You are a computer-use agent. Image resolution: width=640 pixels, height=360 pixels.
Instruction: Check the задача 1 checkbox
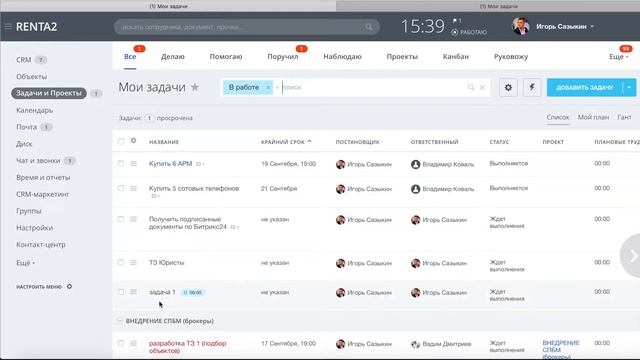120,292
